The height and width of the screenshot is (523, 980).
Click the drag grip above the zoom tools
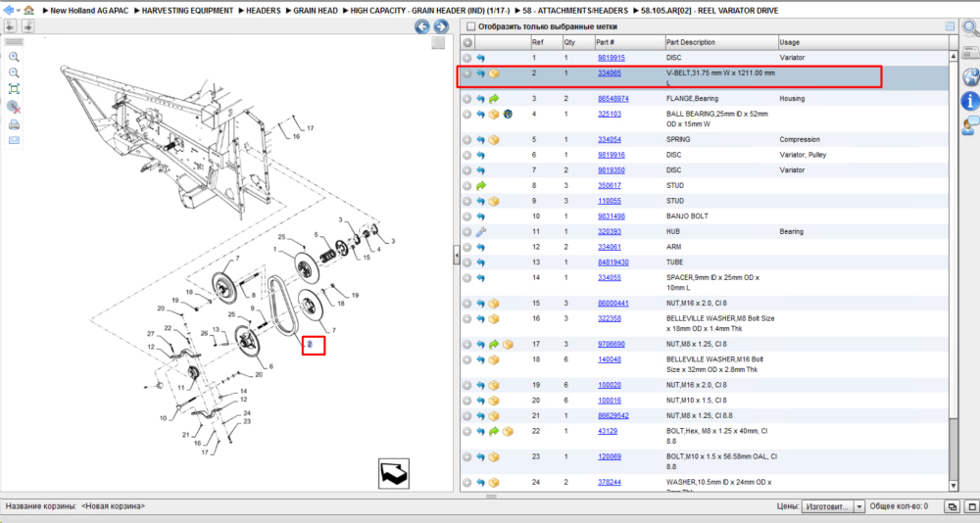click(14, 42)
